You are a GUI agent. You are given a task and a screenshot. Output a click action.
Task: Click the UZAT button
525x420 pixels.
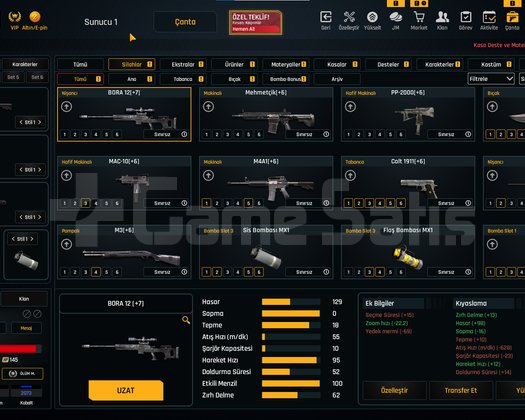pyautogui.click(x=126, y=391)
